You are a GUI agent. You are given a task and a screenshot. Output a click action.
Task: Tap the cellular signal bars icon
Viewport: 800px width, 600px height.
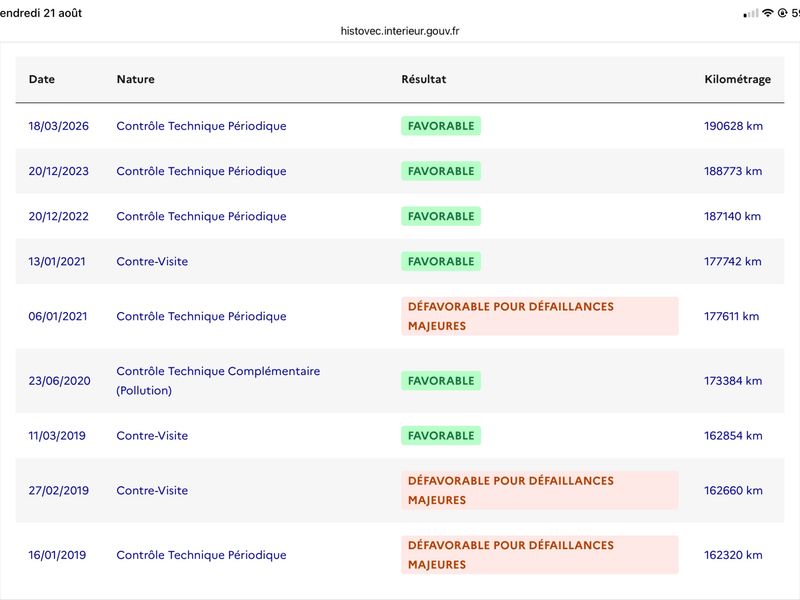tap(751, 14)
